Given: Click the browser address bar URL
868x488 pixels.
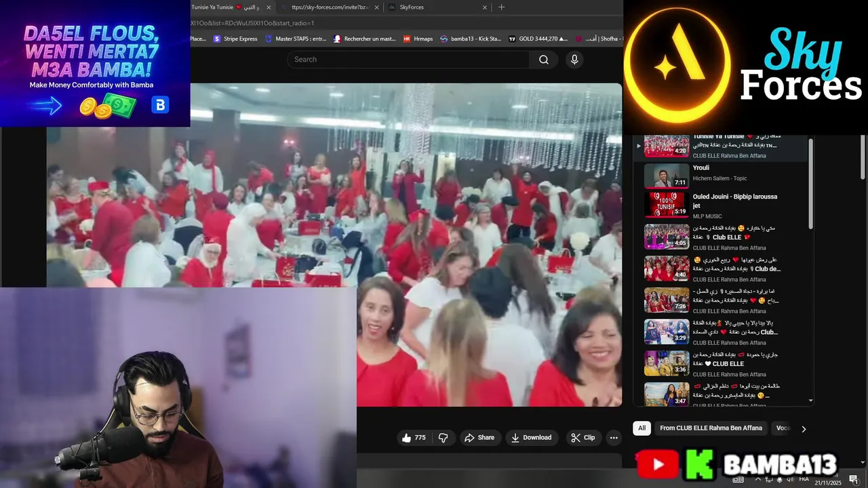Looking at the screenshot, I should (252, 23).
